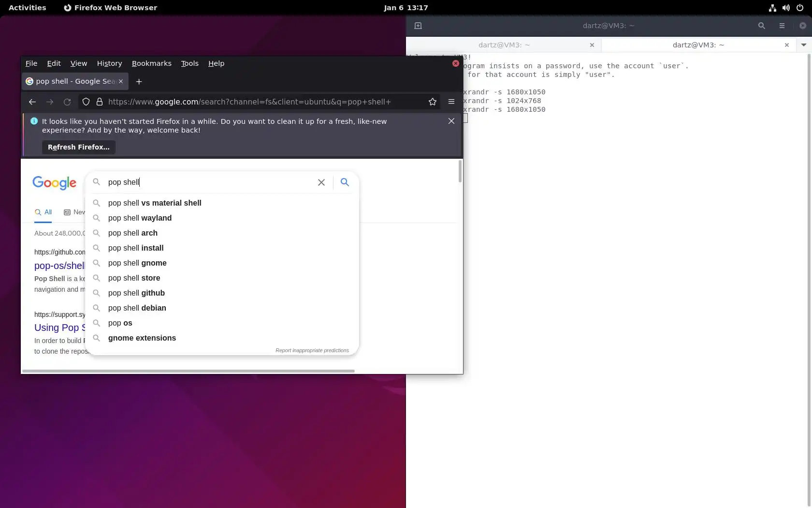
Task: Open the terminal hamburger menu
Action: pos(782,26)
